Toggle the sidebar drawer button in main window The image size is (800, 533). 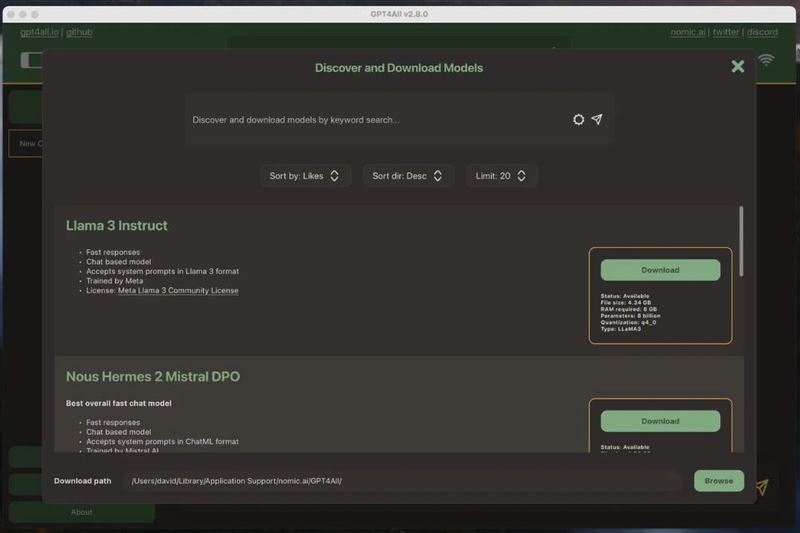pos(32,60)
